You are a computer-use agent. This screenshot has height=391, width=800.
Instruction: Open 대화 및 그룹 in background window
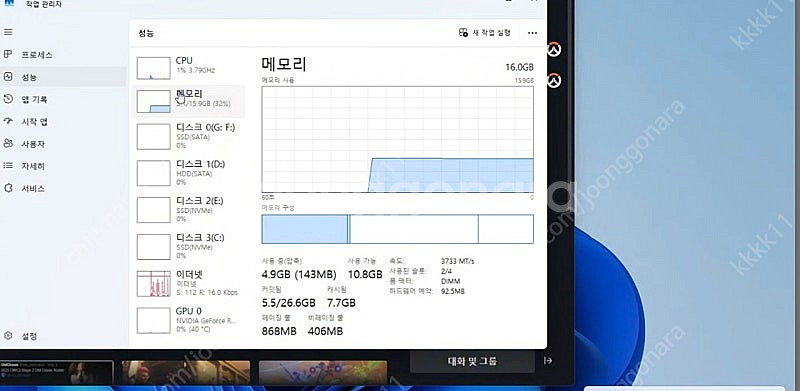[472, 361]
